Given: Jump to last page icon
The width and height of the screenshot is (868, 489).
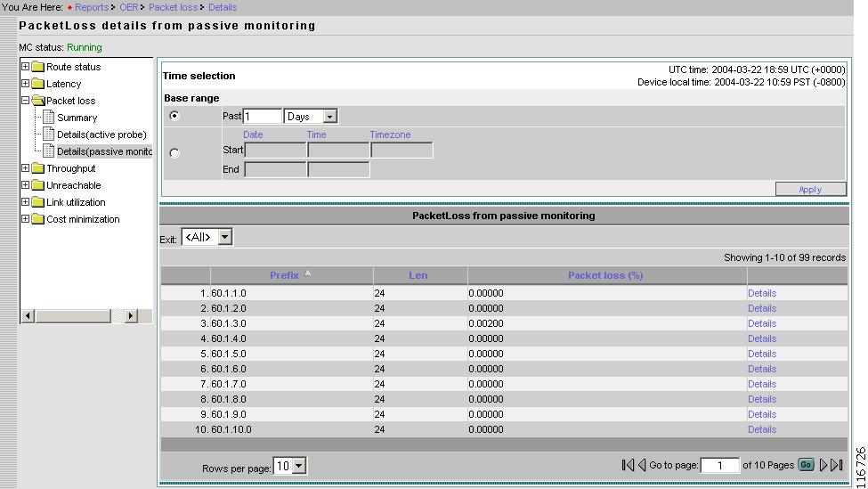Looking at the screenshot, I should 837,465.
